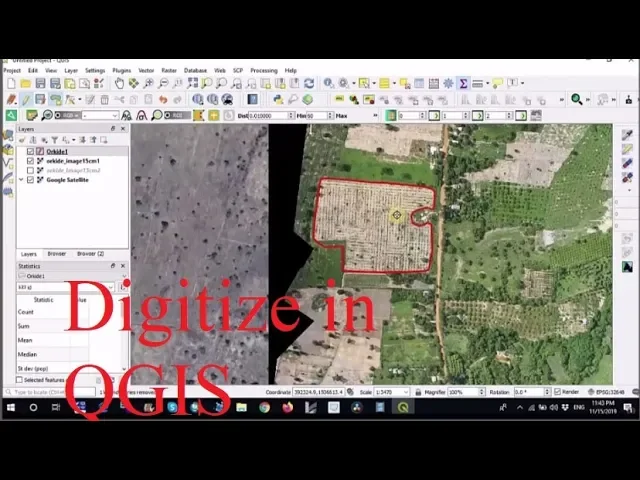640x480 pixels.
Task: Open Windows Start menu
Action: coord(11,407)
